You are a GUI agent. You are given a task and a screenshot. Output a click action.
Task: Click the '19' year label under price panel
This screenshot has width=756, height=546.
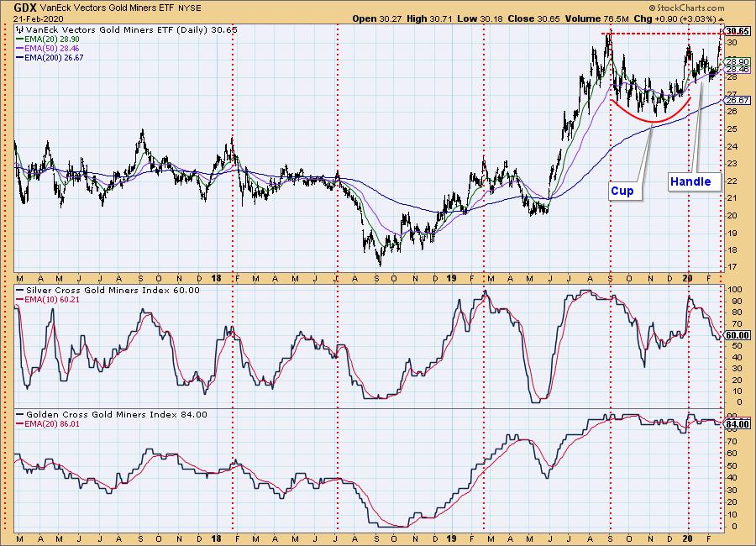[451, 278]
